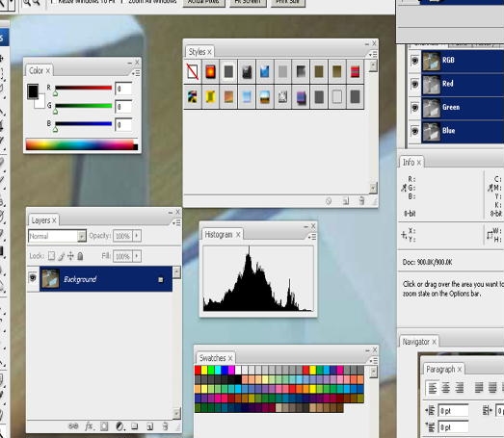Toggle Lock image pixels brush icon

(62, 256)
